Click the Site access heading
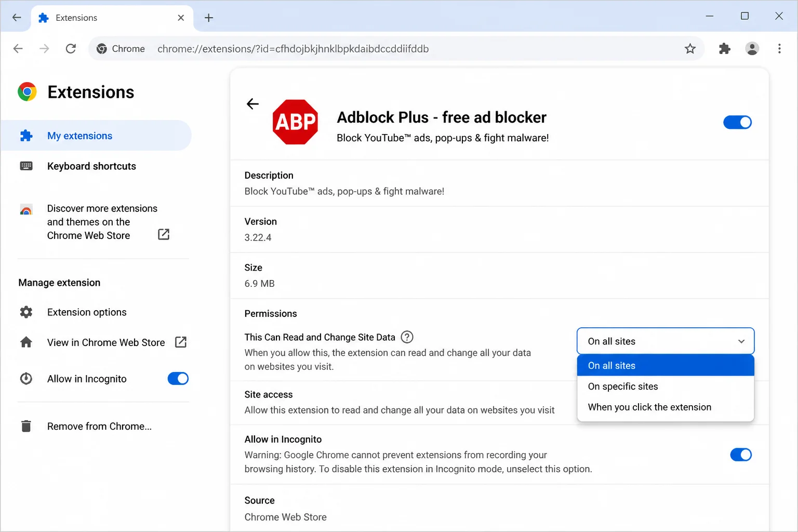798x532 pixels. tap(269, 395)
